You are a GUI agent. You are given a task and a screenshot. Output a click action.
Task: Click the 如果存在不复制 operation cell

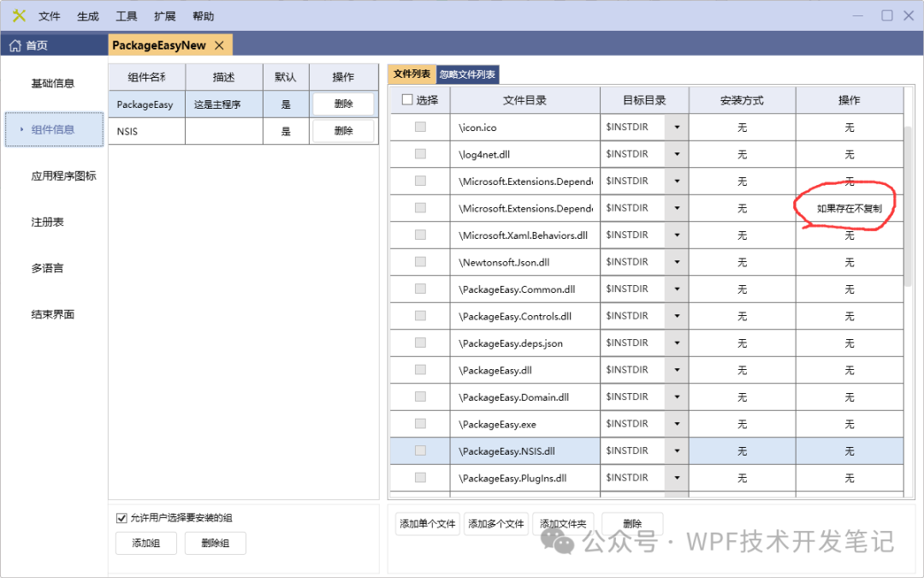pyautogui.click(x=850, y=208)
